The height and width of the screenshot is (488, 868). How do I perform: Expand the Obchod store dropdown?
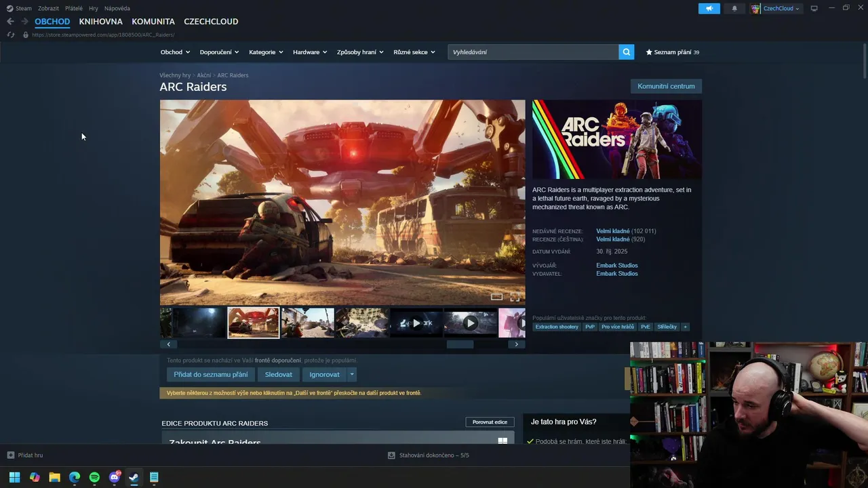pos(175,52)
